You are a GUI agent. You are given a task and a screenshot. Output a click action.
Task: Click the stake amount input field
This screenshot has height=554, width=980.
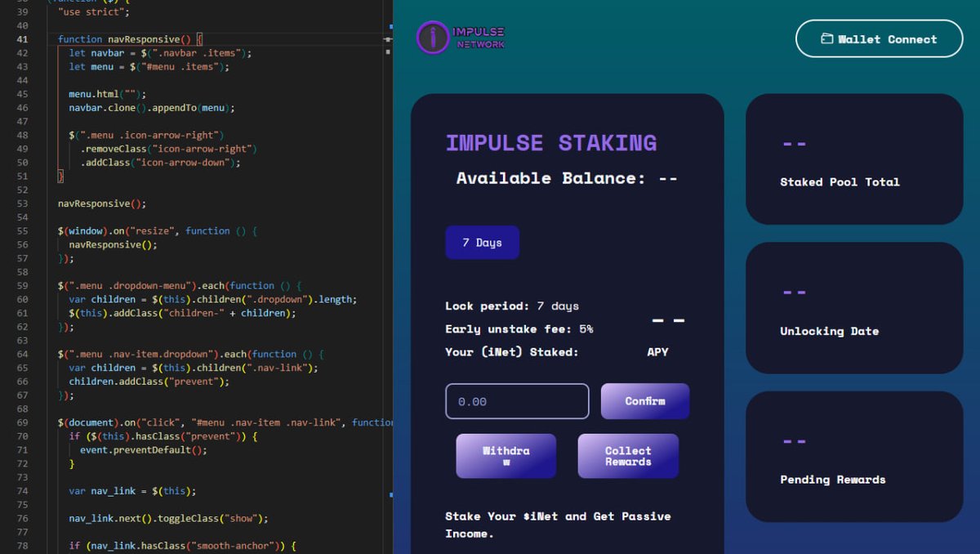[517, 401]
